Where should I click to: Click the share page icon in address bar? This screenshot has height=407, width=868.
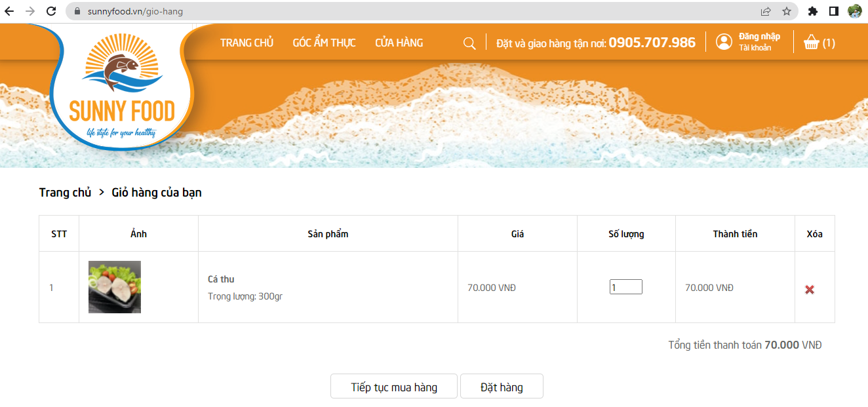click(765, 11)
